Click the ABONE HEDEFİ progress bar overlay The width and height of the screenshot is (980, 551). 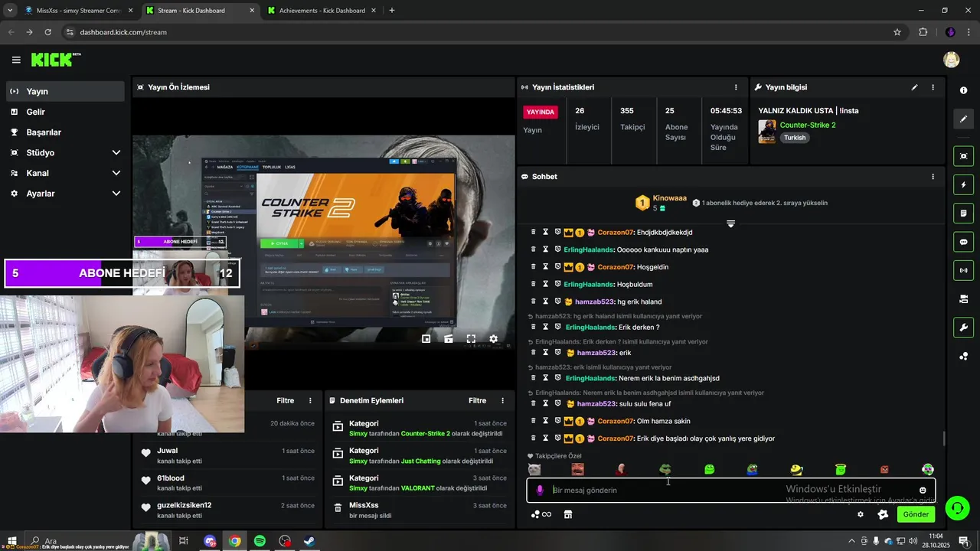click(x=122, y=273)
